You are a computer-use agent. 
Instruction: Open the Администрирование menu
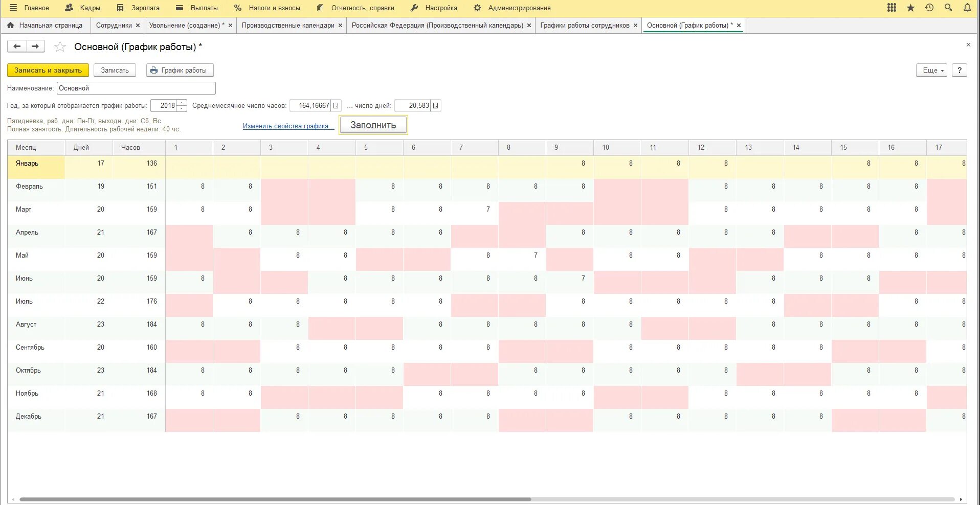point(512,8)
